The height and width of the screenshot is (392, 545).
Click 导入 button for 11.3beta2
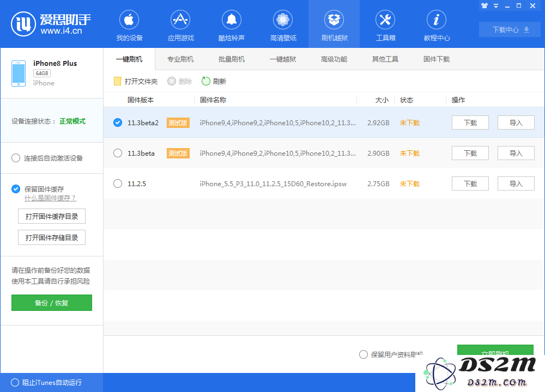(x=516, y=122)
